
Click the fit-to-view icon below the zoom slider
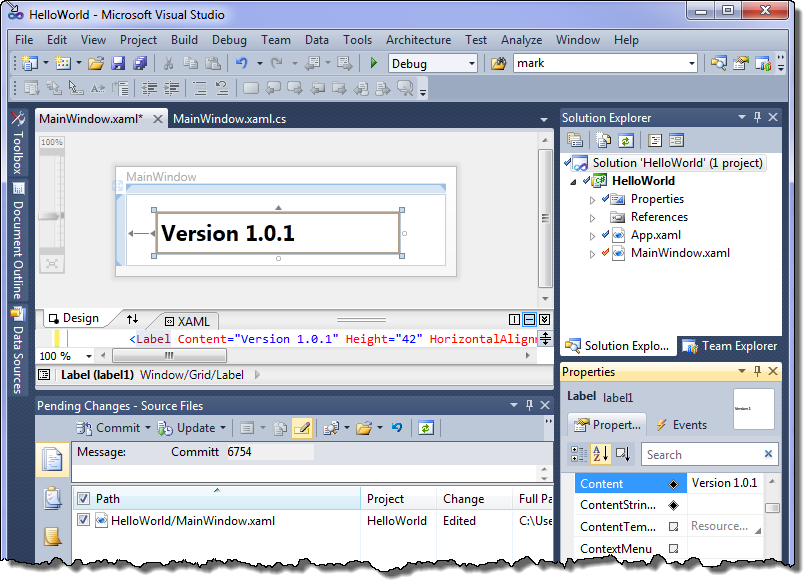coord(52,264)
